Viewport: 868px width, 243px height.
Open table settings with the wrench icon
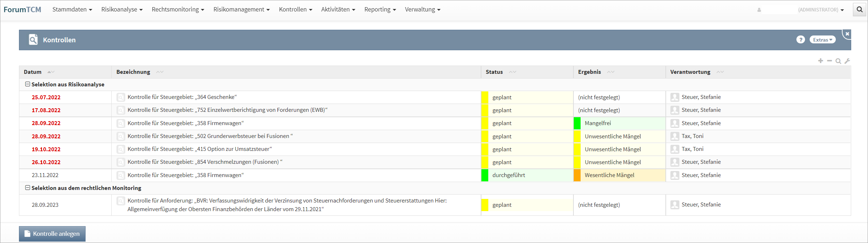[847, 61]
